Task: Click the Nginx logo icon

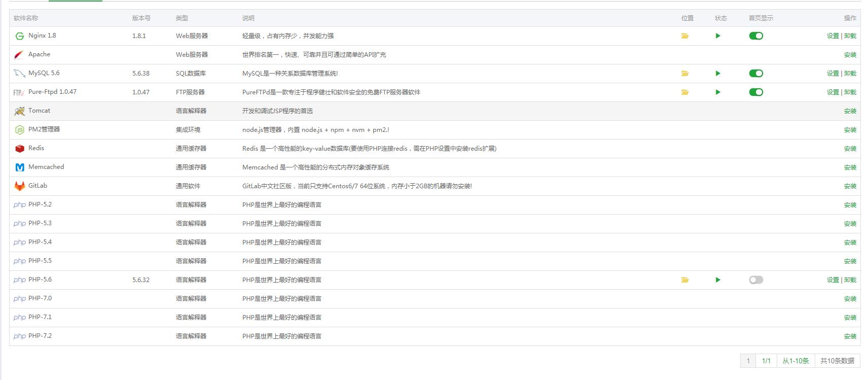Action: [x=19, y=36]
